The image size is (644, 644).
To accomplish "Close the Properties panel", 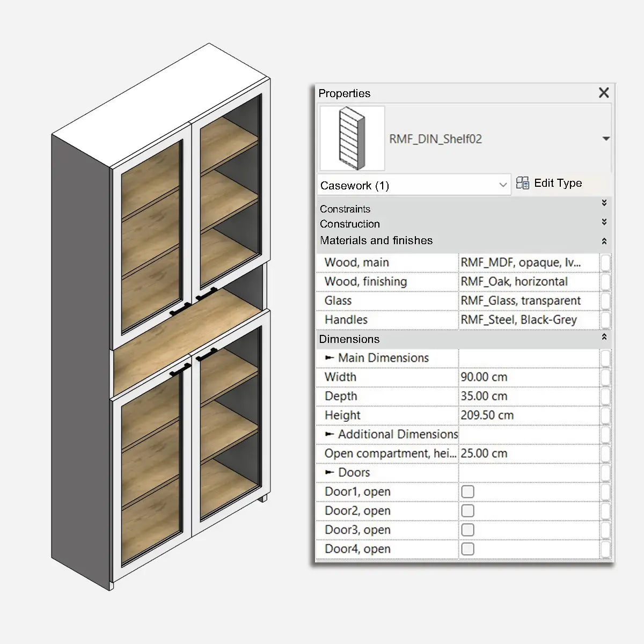I will tap(604, 93).
